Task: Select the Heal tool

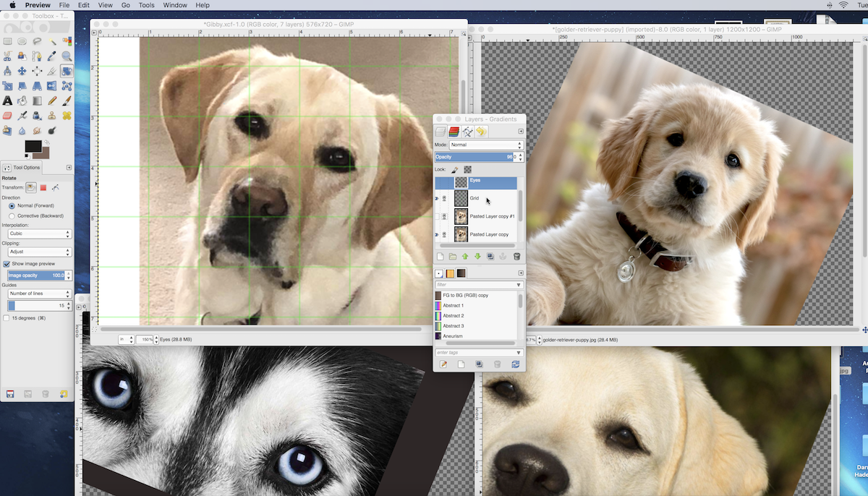Action: point(67,116)
